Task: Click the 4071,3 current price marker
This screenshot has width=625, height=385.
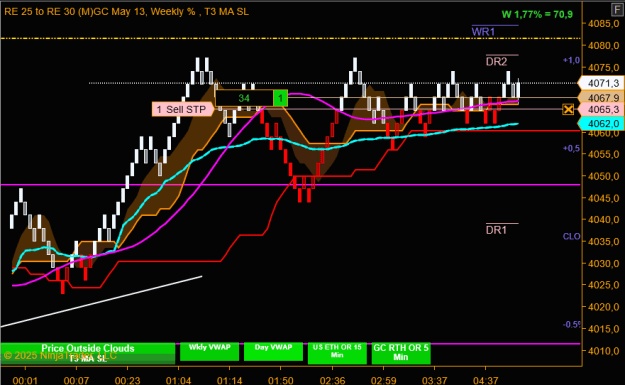Action: (x=600, y=83)
